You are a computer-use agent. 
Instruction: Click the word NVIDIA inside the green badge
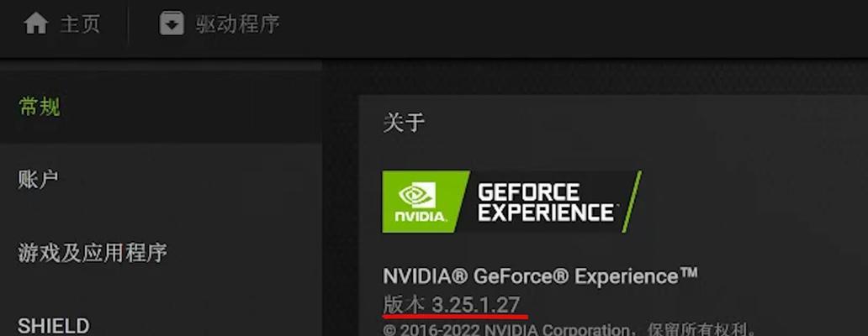[421, 216]
